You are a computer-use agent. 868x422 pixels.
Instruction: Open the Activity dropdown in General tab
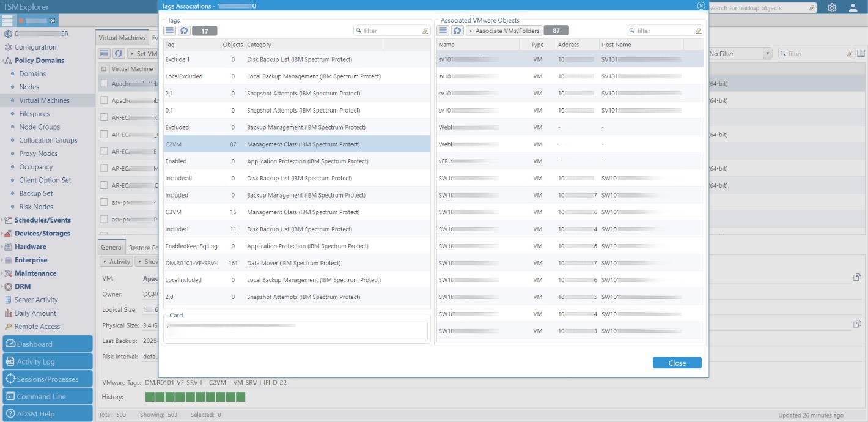(116, 262)
